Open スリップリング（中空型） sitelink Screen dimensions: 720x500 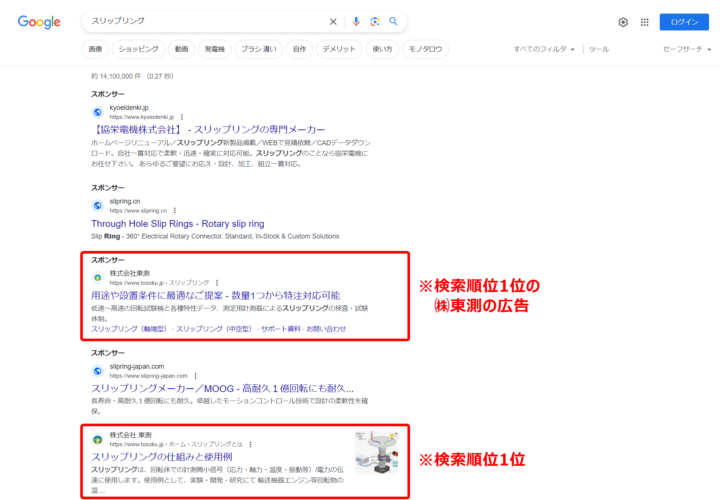214,329
